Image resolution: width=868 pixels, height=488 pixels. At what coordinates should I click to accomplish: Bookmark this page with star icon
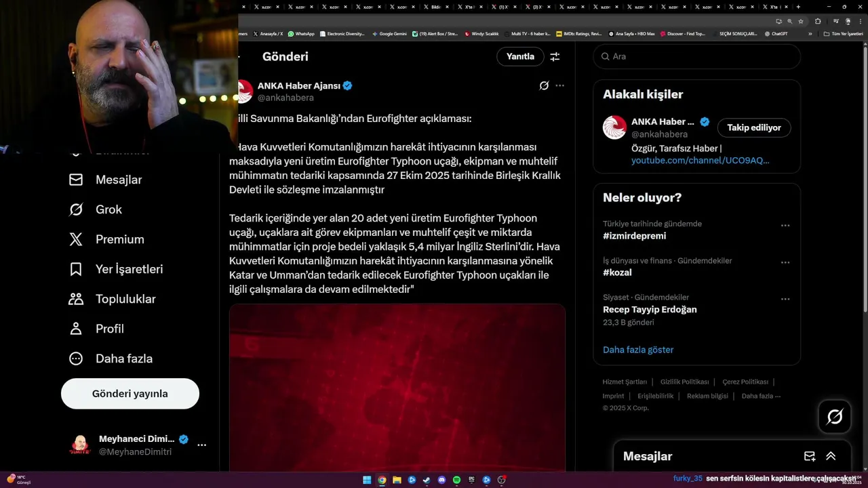click(x=801, y=21)
